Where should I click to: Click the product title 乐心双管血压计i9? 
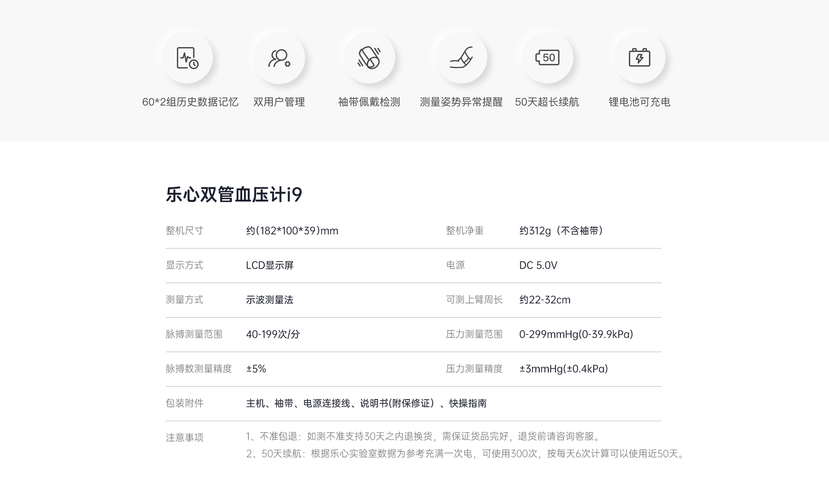click(234, 195)
